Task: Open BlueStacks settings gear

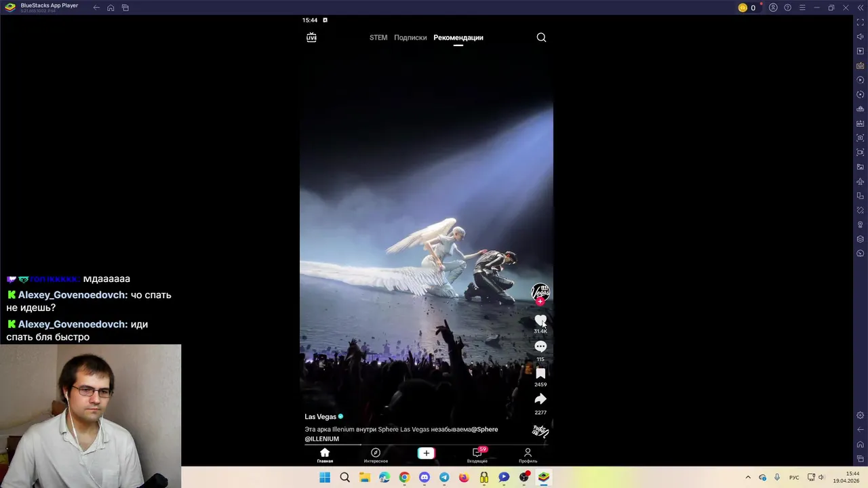Action: pyautogui.click(x=861, y=415)
